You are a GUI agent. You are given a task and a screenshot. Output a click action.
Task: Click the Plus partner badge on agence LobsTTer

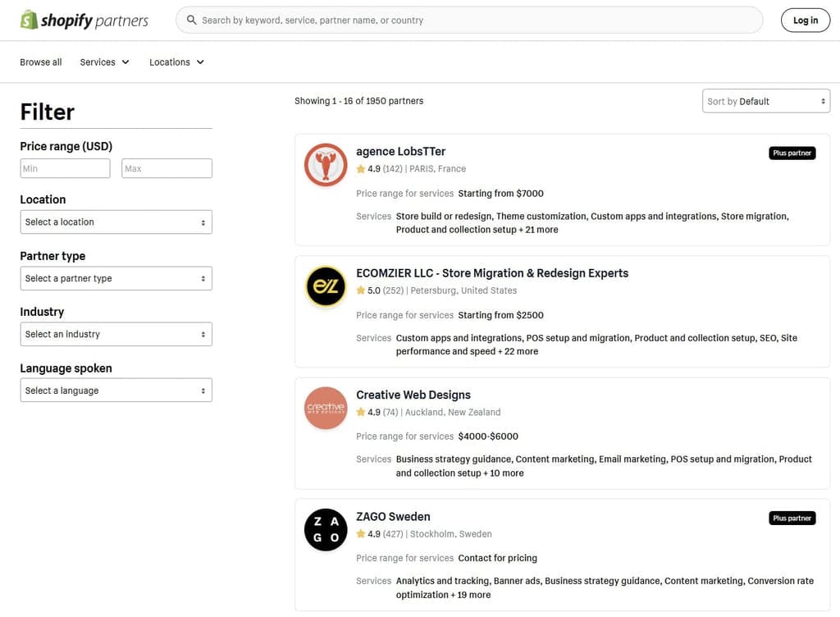[x=792, y=153]
